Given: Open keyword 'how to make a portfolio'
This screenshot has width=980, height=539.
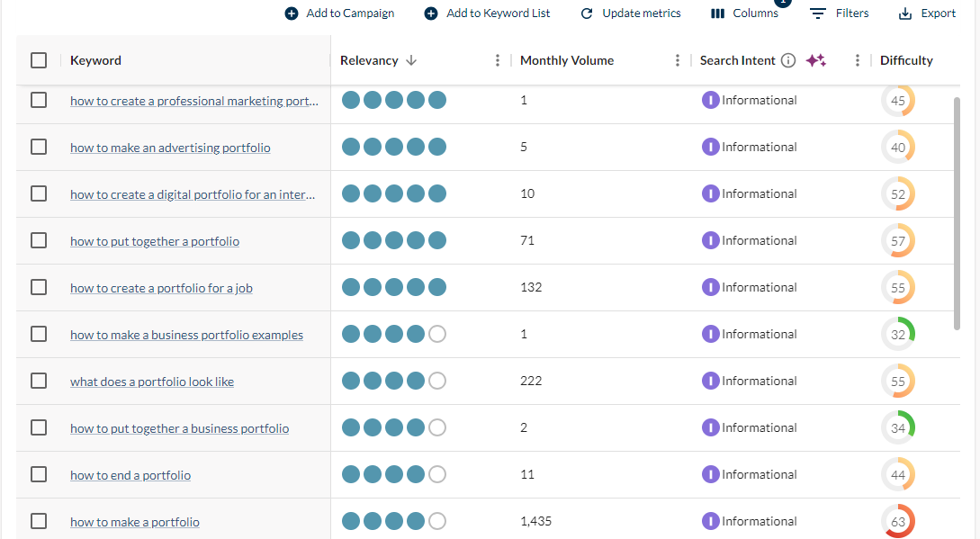Looking at the screenshot, I should tap(134, 522).
